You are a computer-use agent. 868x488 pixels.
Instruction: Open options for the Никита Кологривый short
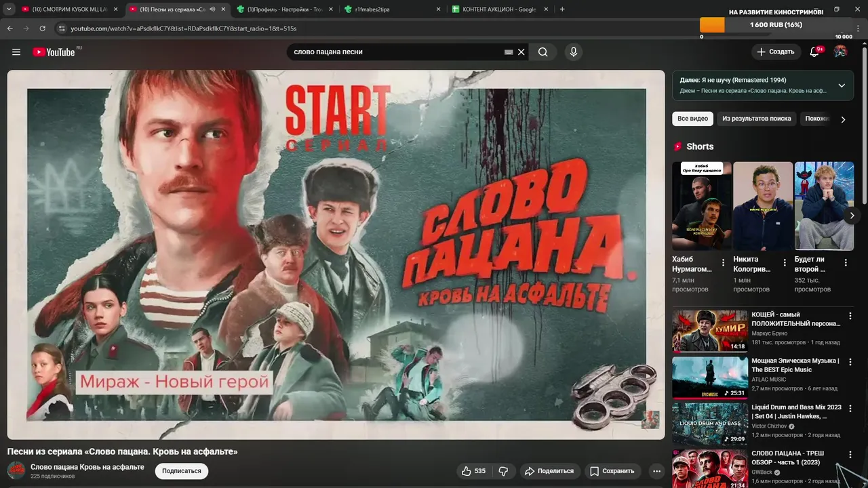click(785, 262)
